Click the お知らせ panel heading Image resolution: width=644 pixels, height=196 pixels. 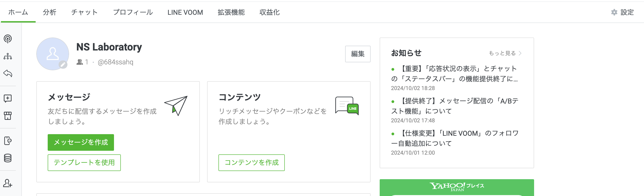(x=406, y=53)
